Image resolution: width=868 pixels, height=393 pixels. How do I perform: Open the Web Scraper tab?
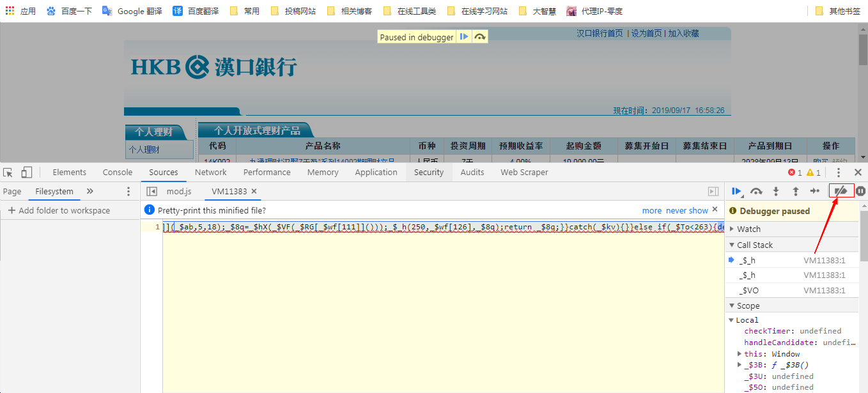click(524, 173)
